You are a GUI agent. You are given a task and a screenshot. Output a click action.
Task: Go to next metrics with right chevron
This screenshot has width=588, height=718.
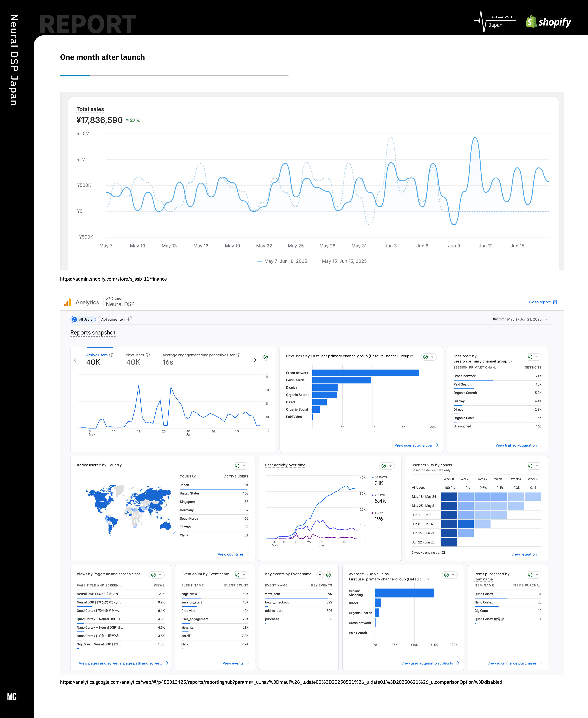255,360
